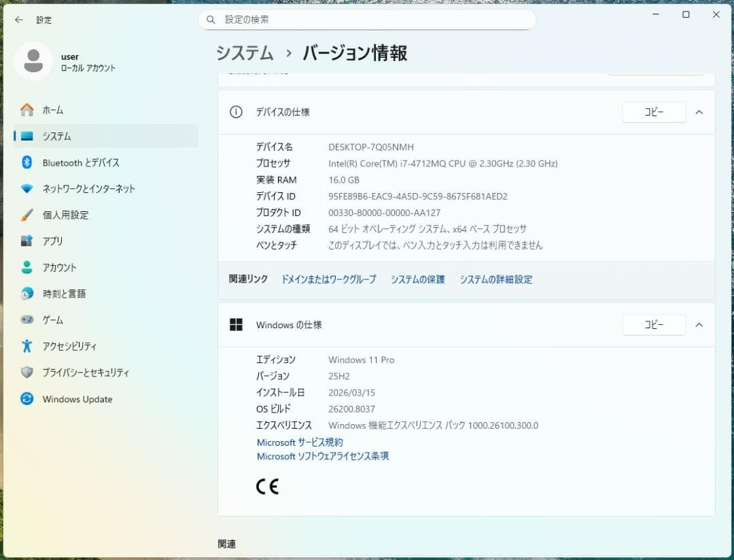734x560 pixels.
Task: Select Bluetooth とデバイス menu item
Action: click(105, 162)
